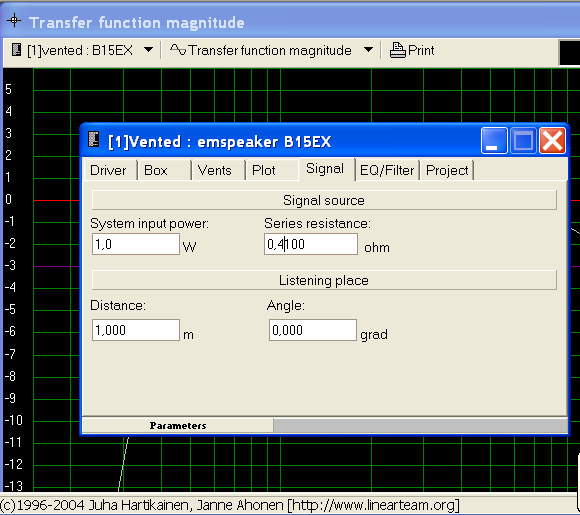
Task: Click the Series resistance ohm field
Action: pos(311,244)
